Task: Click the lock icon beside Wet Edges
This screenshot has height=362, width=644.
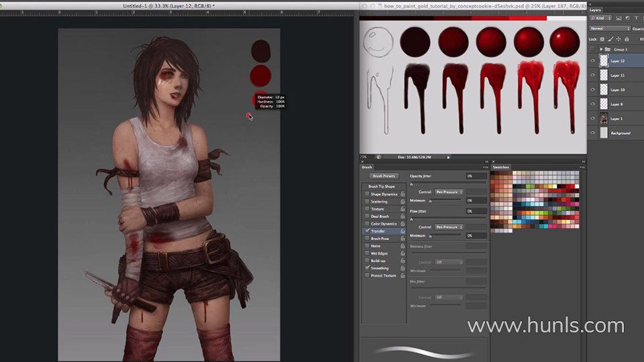Action: (x=402, y=253)
